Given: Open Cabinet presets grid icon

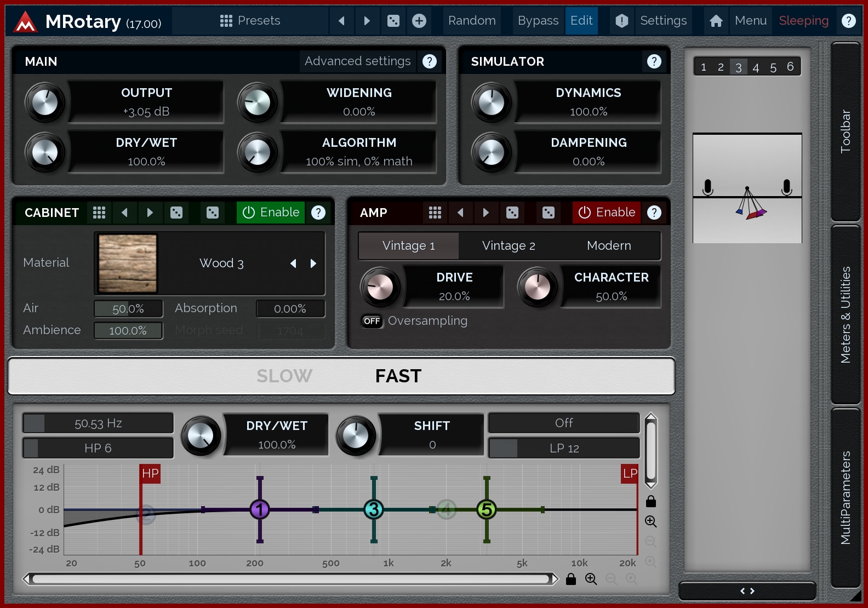Looking at the screenshot, I should pyautogui.click(x=99, y=213).
